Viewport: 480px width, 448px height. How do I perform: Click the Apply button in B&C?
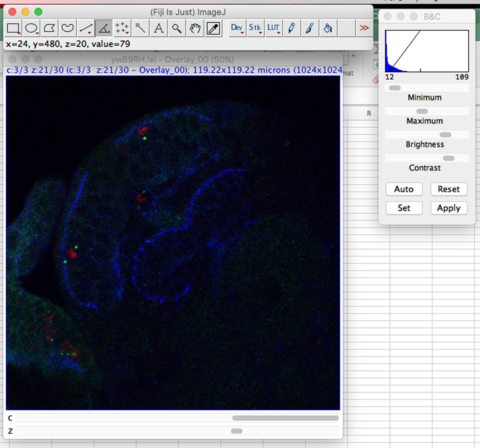(x=449, y=208)
